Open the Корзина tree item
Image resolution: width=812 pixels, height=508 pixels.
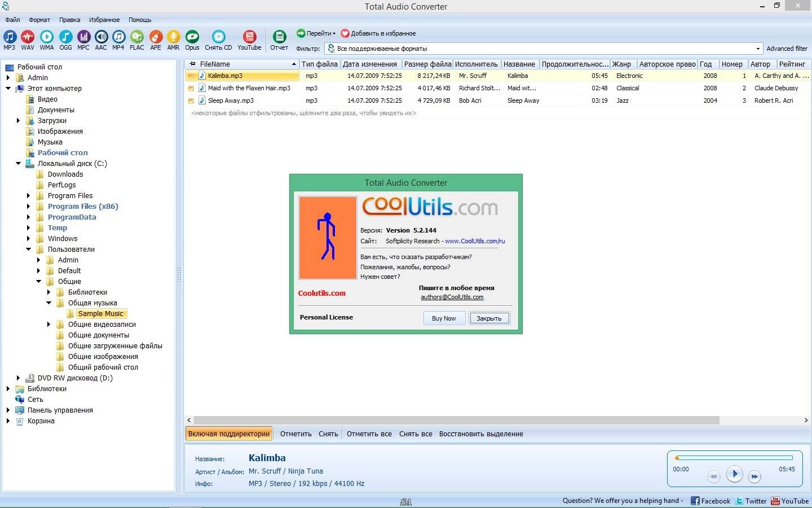41,421
